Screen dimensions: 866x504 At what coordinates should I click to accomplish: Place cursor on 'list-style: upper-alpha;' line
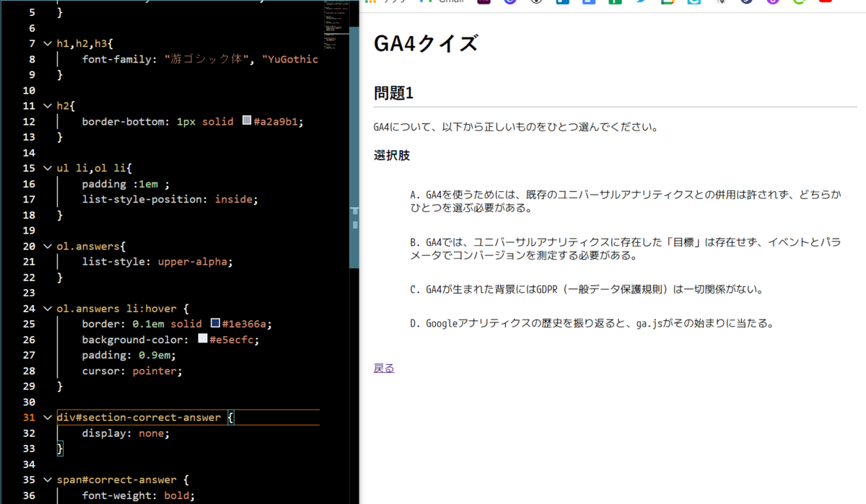pos(157,261)
